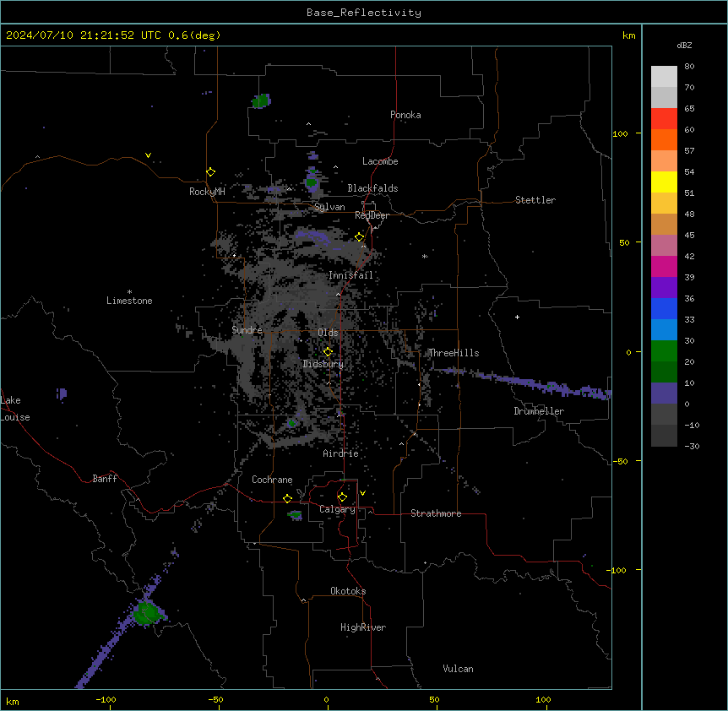Click the 80 dBZ legend value
The height and width of the screenshot is (711, 728).
pyautogui.click(x=689, y=67)
